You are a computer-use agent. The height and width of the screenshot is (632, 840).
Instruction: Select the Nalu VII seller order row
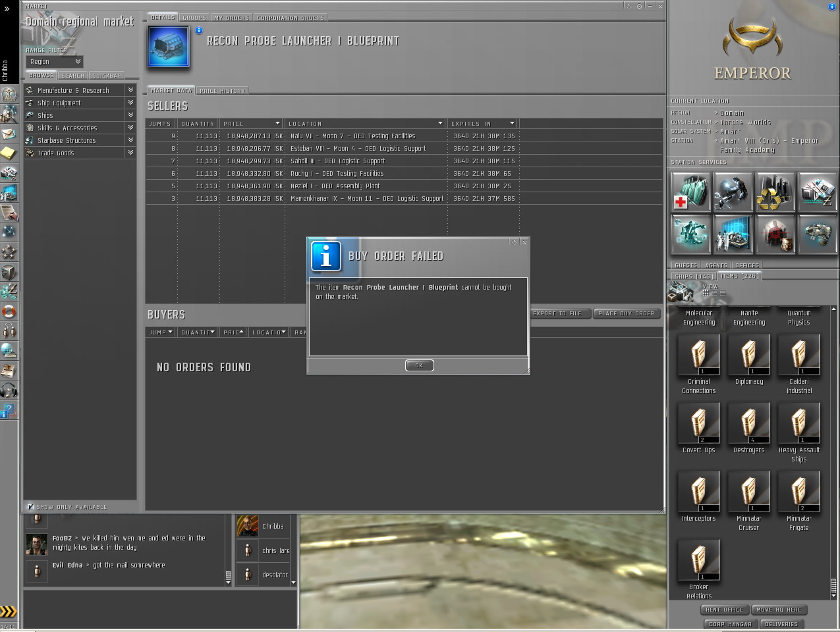pos(404,136)
